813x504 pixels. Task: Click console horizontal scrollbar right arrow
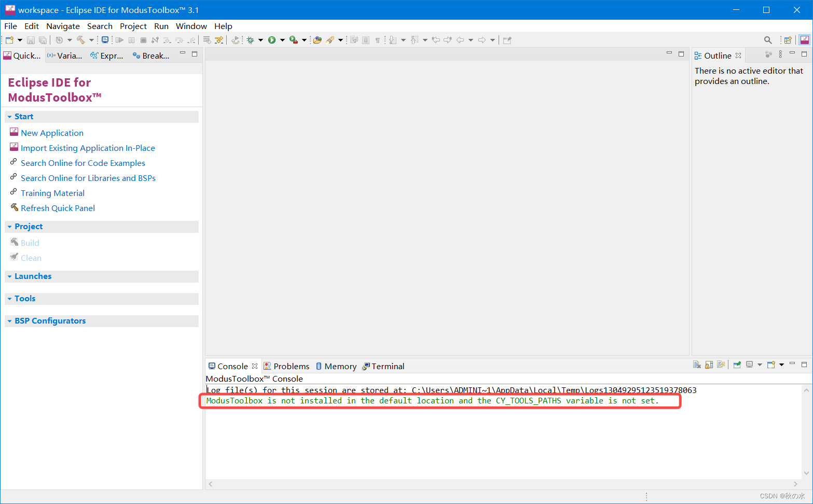click(x=795, y=484)
